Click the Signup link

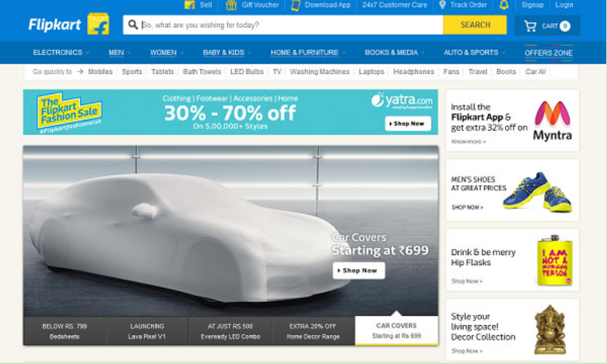[532, 5]
